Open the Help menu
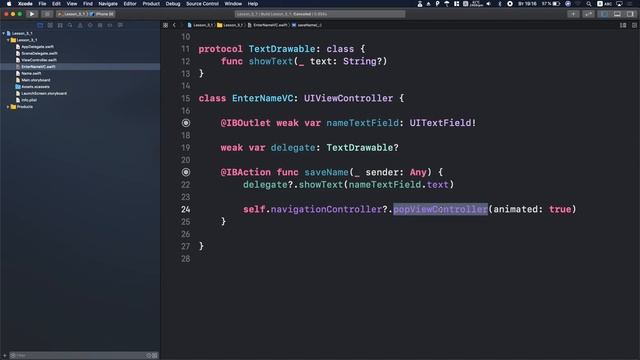The height and width of the screenshot is (360, 640). [x=253, y=4]
